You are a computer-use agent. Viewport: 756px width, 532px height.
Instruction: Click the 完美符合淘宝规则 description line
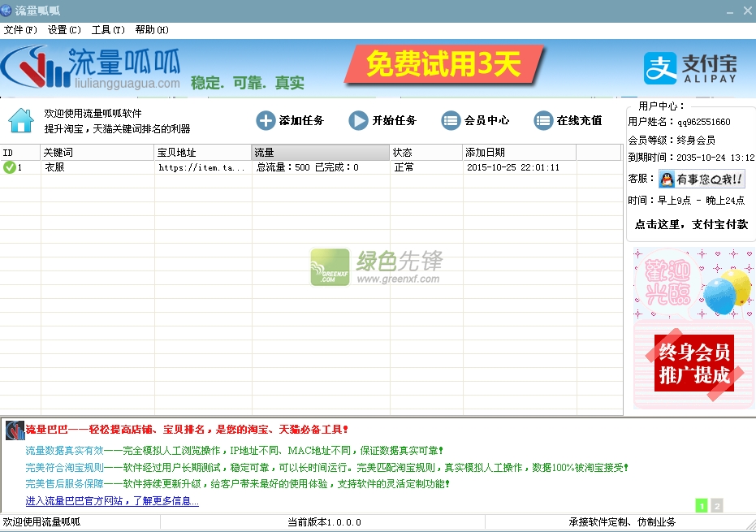click(326, 467)
